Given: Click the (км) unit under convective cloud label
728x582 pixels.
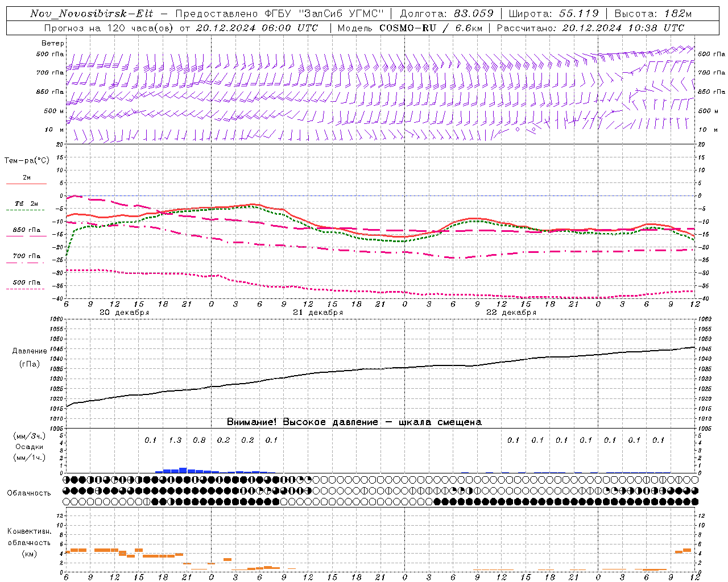Looking at the screenshot, I should (29, 554).
